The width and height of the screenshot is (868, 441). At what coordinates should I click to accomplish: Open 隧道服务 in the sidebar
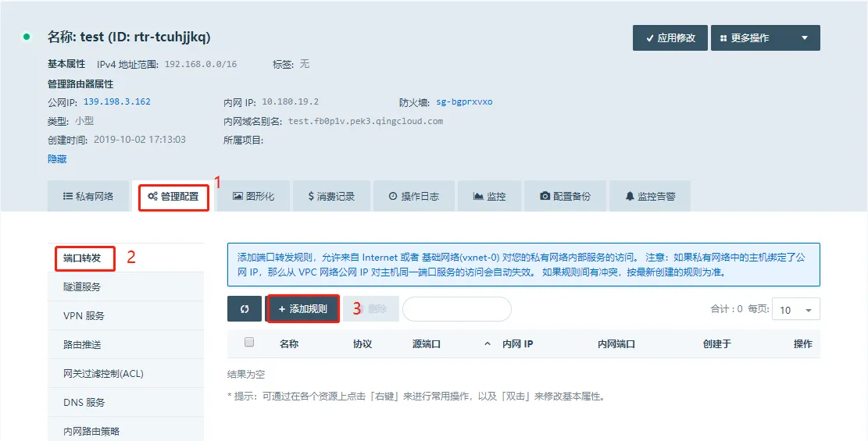pos(82,286)
